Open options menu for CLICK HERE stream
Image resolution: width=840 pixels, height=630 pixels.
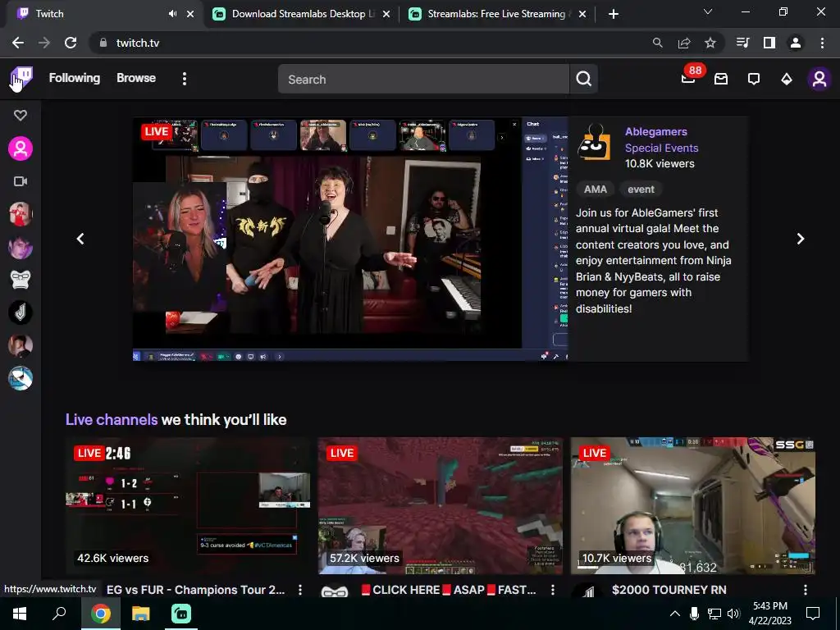[x=553, y=590]
